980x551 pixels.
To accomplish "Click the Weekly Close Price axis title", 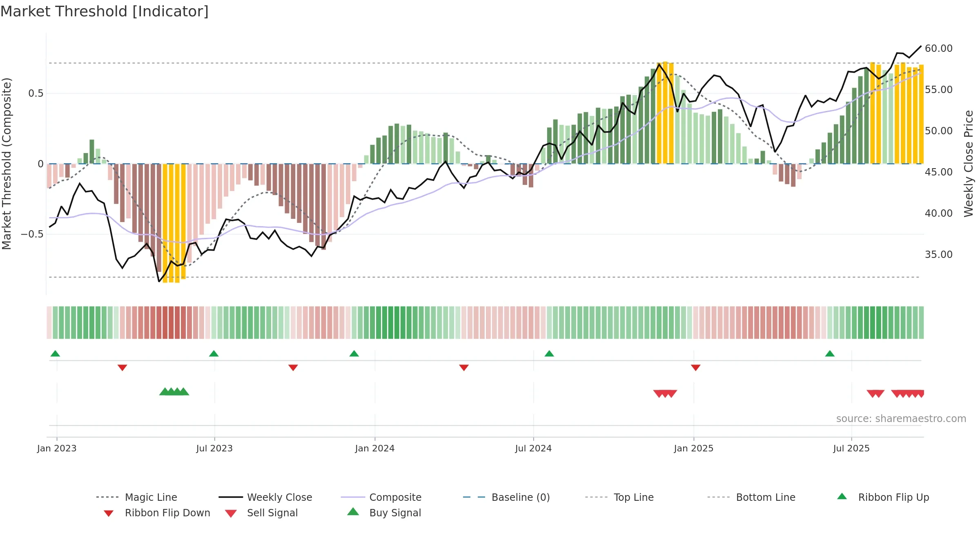I will click(969, 163).
